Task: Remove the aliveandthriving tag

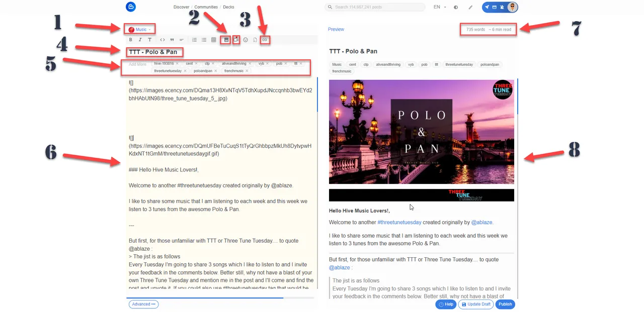Action: point(250,64)
